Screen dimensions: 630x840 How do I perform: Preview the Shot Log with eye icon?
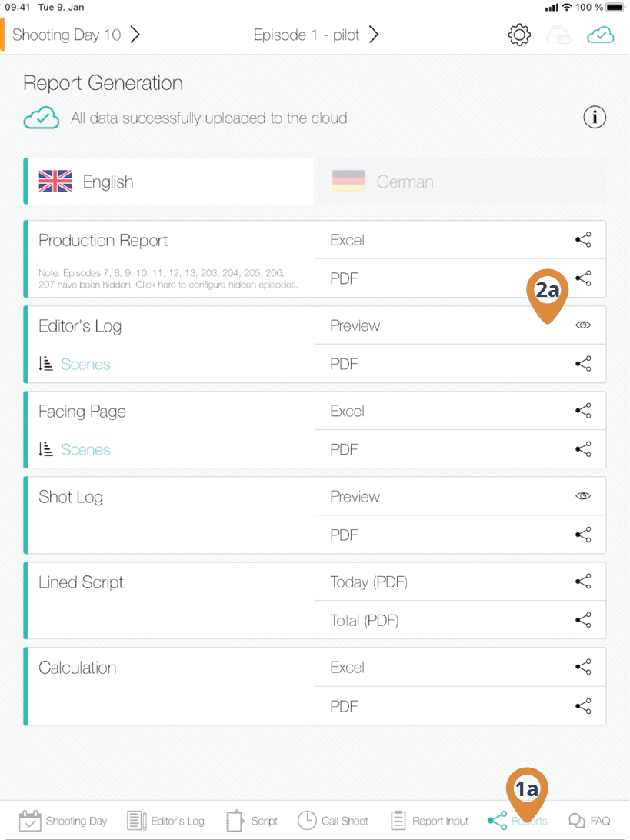(583, 496)
